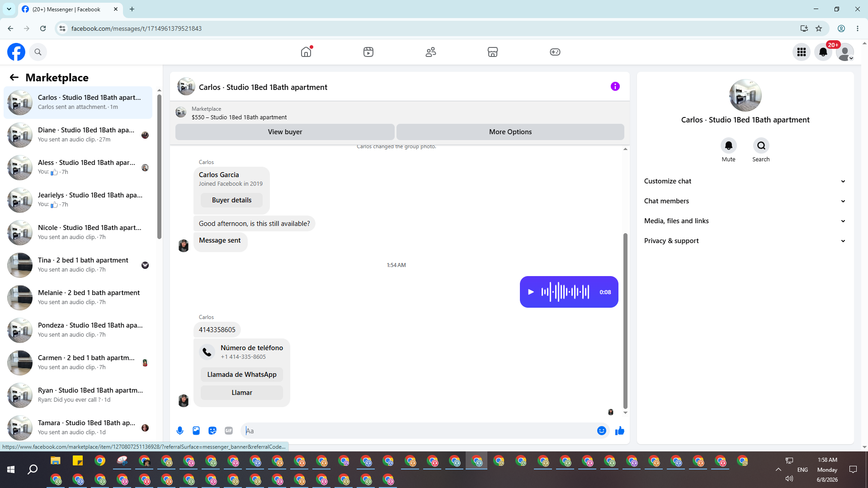This screenshot has height=488, width=868.
Task: Open Tina's 2 bed 1 bath chat
Action: pyautogui.click(x=78, y=265)
